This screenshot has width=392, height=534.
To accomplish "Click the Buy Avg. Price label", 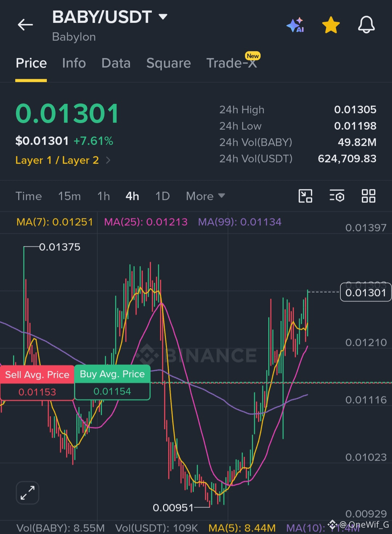I will [112, 374].
